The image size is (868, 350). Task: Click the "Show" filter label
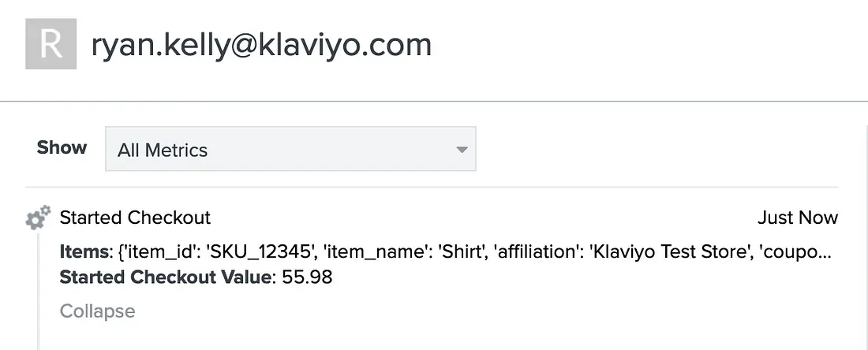click(62, 147)
